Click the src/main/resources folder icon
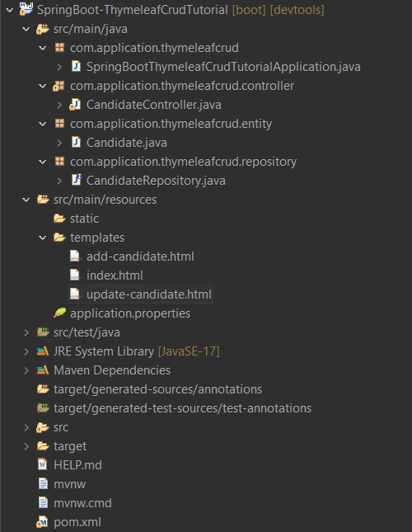This screenshot has height=532, width=412. click(x=43, y=199)
